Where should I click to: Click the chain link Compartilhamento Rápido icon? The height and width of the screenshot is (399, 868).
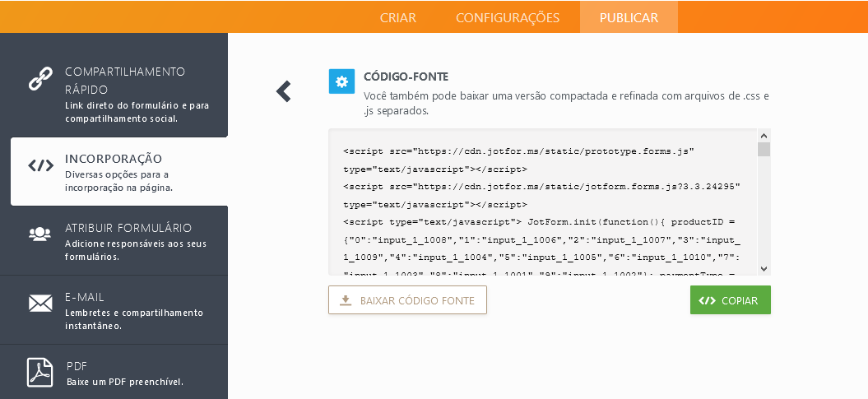40,80
